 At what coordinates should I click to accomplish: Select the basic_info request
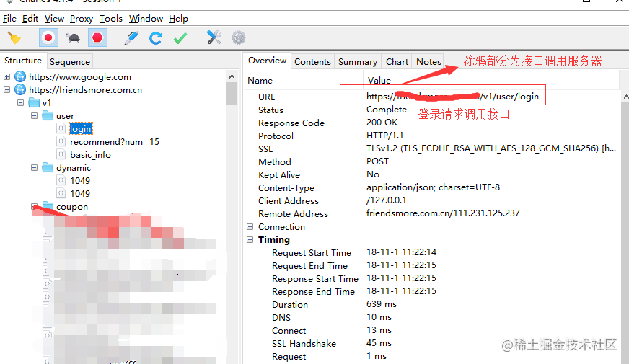point(90,155)
